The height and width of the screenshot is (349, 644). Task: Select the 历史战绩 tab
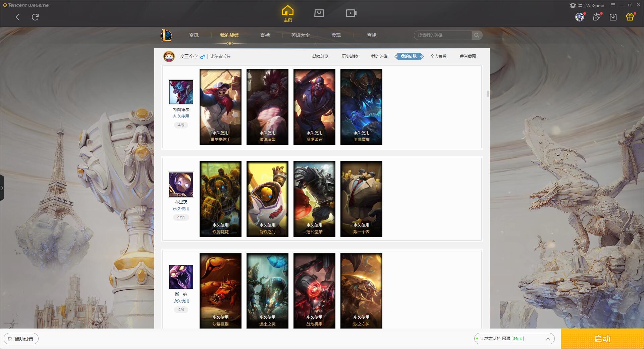350,56
